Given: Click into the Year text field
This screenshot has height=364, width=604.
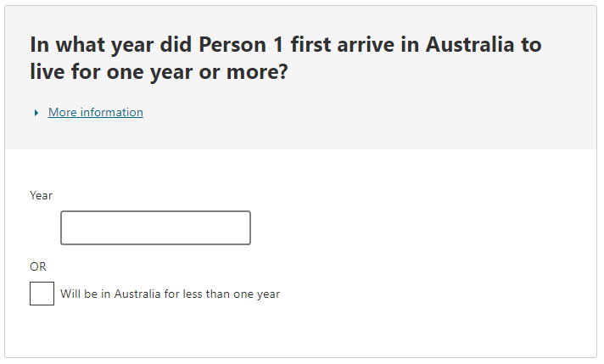Looking at the screenshot, I should pyautogui.click(x=155, y=228).
